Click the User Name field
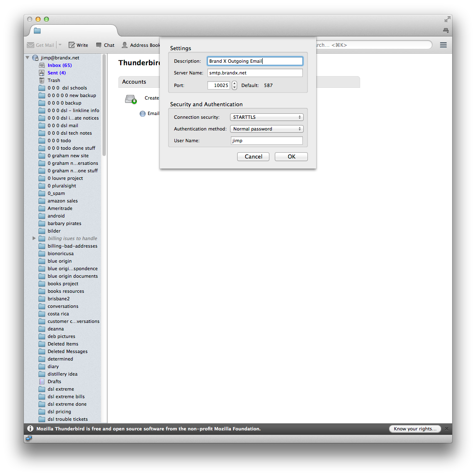 point(267,141)
